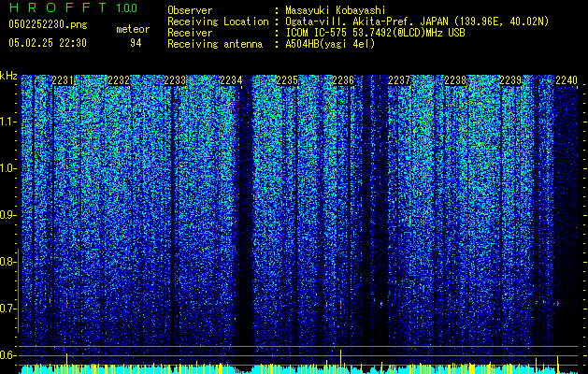
Task: Click the 2238 time marker
Action: [455, 80]
